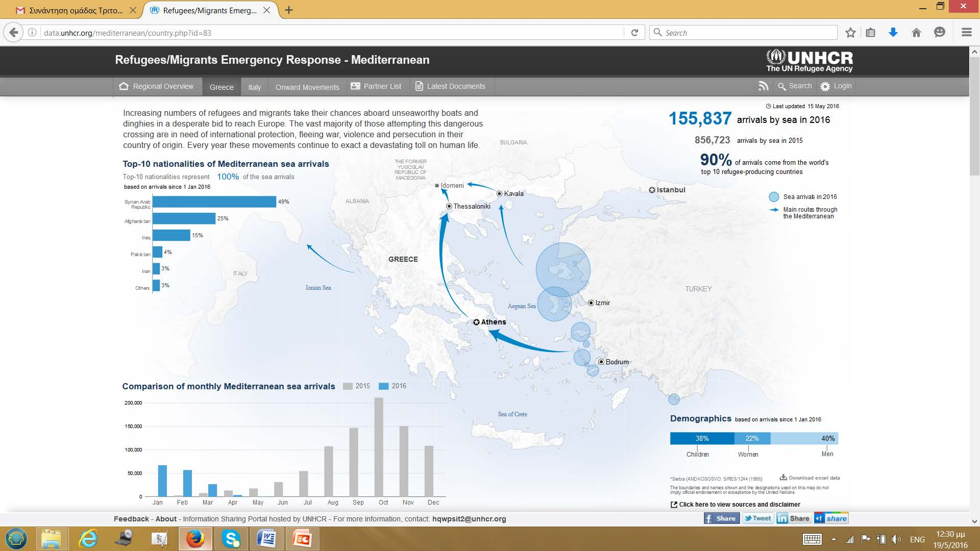Click the Syrian Arab Republic 49% bar

pyautogui.click(x=214, y=202)
